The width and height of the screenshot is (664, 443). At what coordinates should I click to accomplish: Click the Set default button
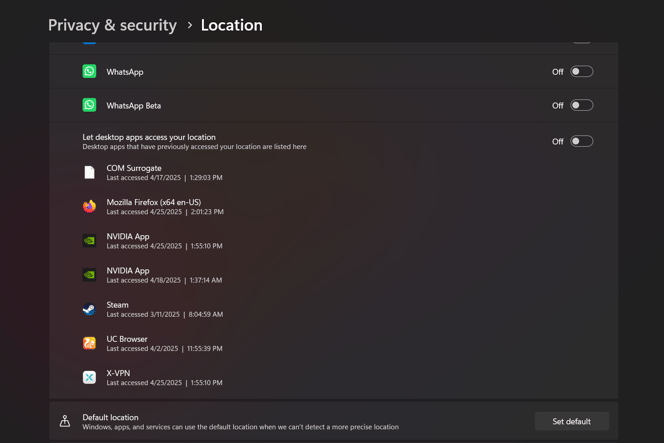tap(572, 421)
